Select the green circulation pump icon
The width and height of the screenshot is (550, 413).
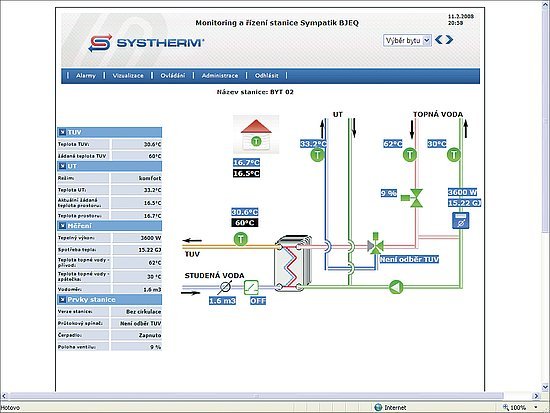[x=396, y=287]
